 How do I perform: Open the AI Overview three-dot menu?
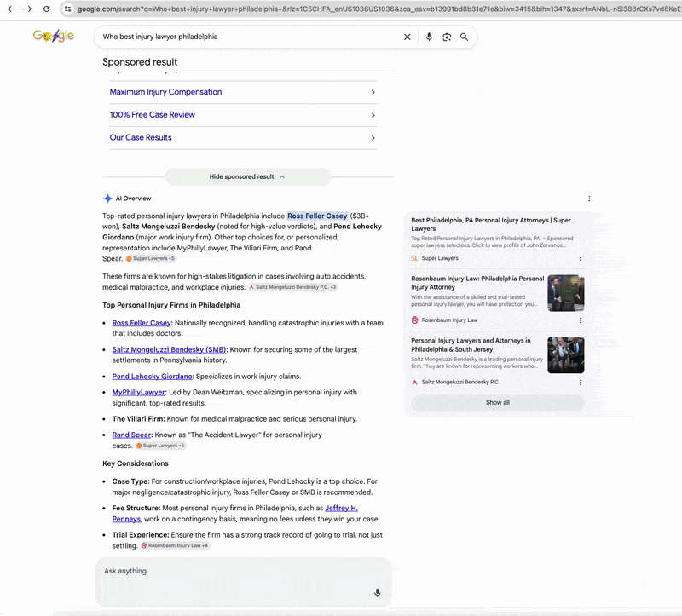click(589, 198)
